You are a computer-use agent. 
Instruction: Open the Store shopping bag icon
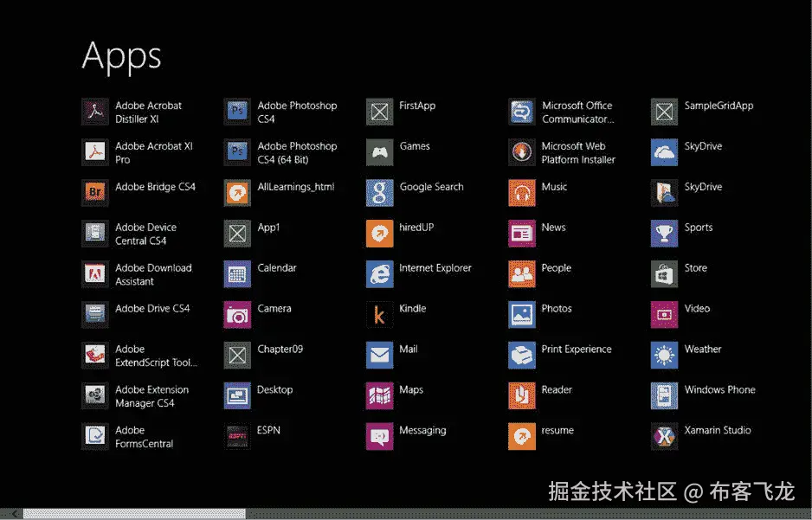click(x=665, y=274)
